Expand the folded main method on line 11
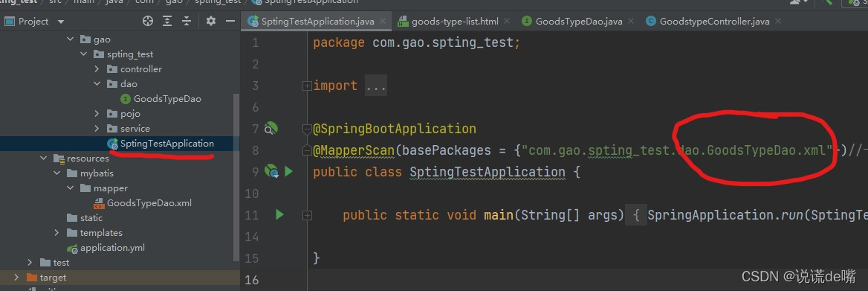The width and height of the screenshot is (868, 291). (x=307, y=215)
